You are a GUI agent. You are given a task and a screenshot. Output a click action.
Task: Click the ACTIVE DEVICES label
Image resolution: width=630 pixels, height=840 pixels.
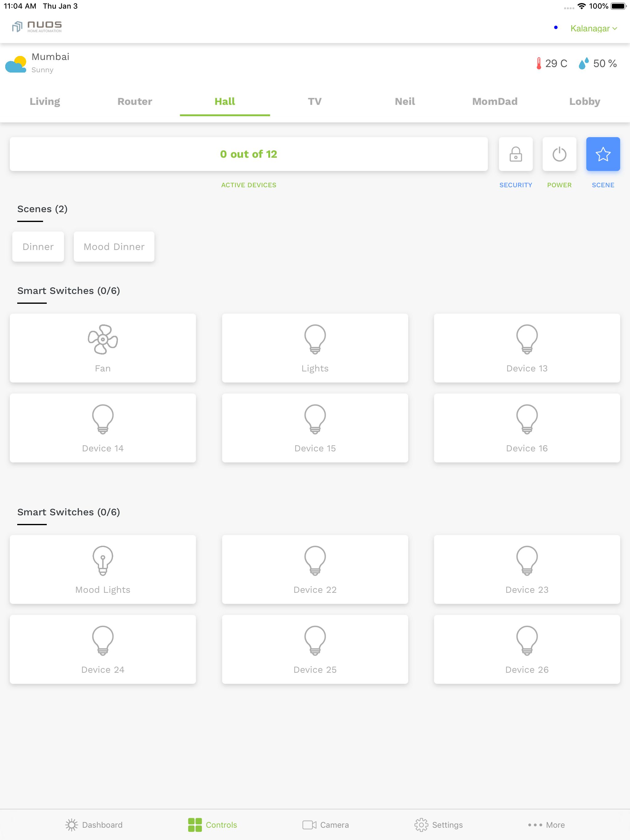point(249,185)
